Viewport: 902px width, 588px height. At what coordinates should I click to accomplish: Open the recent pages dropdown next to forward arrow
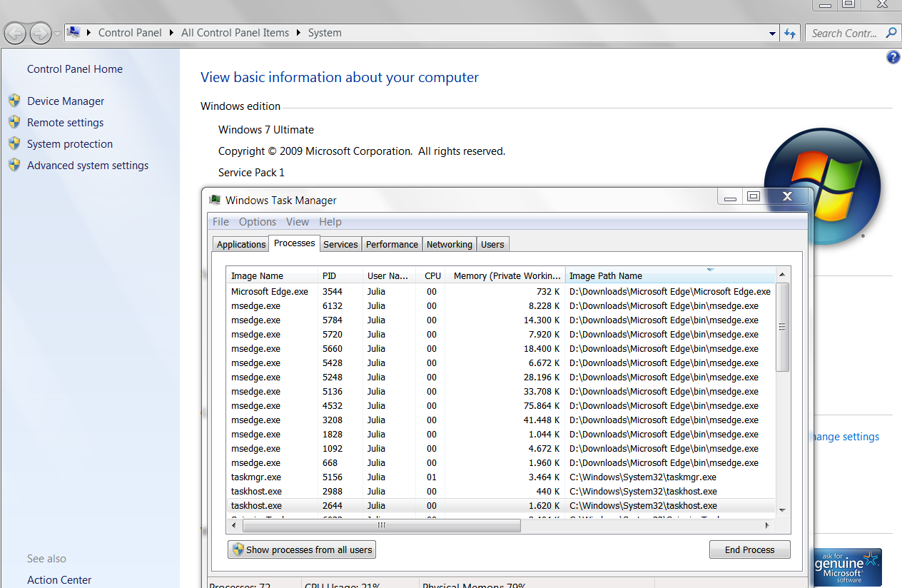click(58, 34)
